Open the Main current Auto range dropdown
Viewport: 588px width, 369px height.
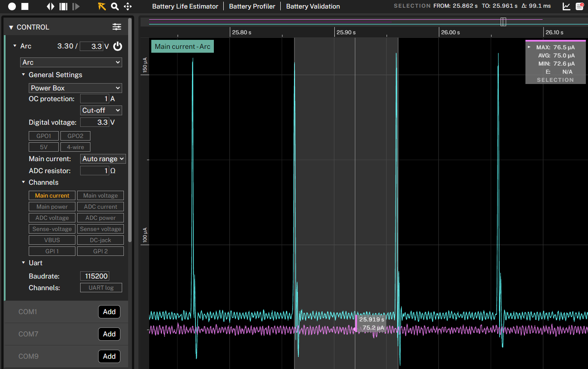click(x=102, y=159)
